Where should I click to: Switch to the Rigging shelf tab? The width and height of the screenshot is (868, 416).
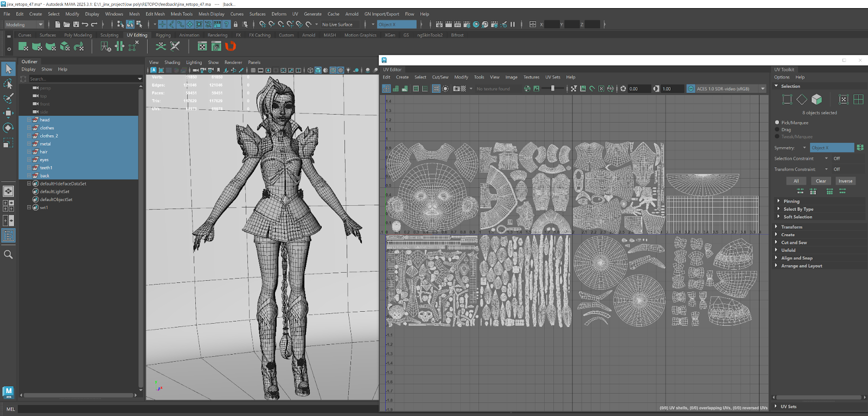[x=163, y=35]
